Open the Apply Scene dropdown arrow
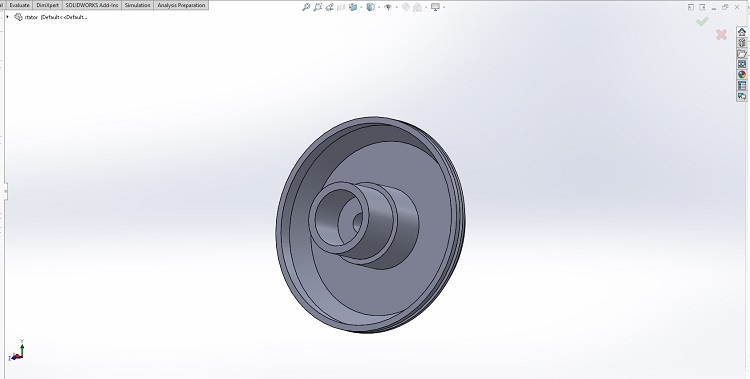This screenshot has width=750, height=379. 425,7
